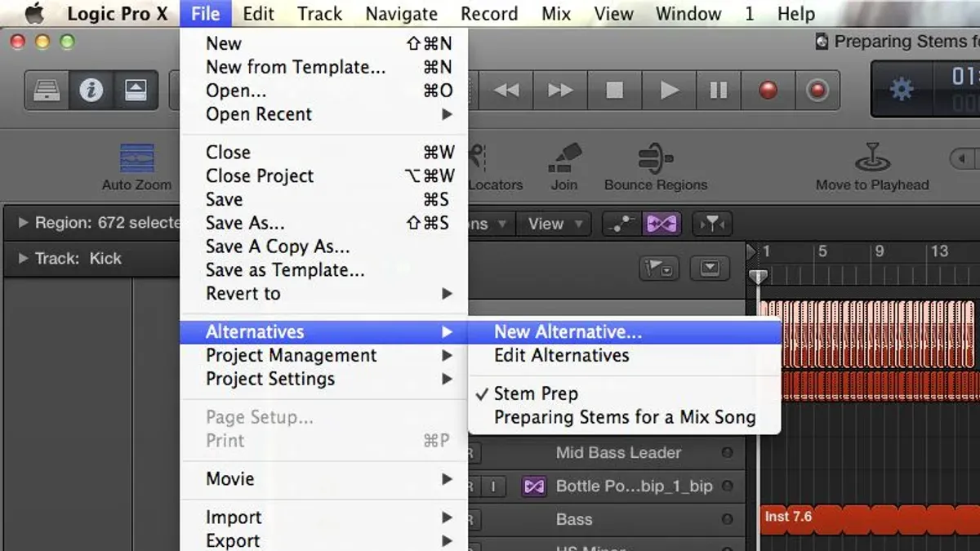This screenshot has width=980, height=551.
Task: Click the Flex icon on Bottle Po track
Action: [534, 487]
